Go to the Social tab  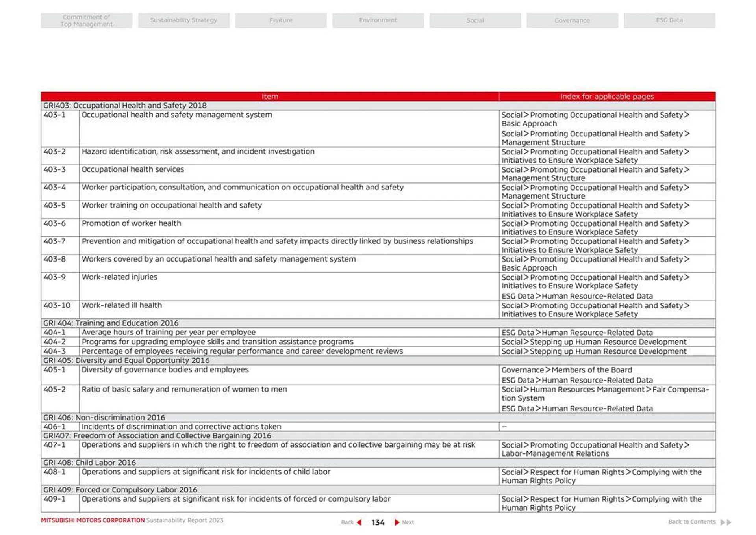[475, 20]
